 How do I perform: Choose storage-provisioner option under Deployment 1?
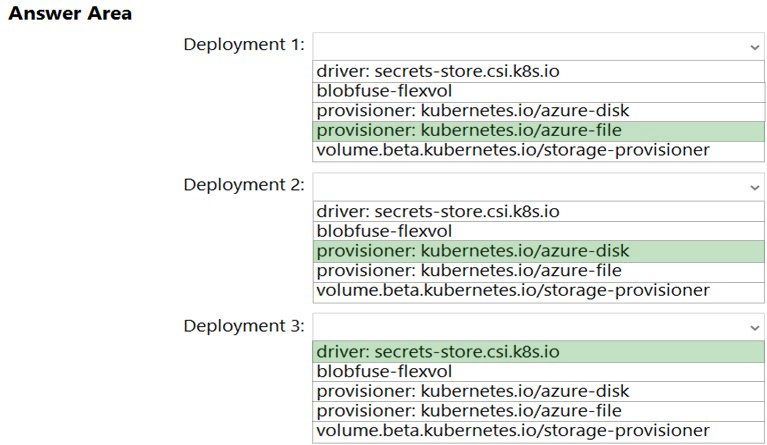[513, 150]
